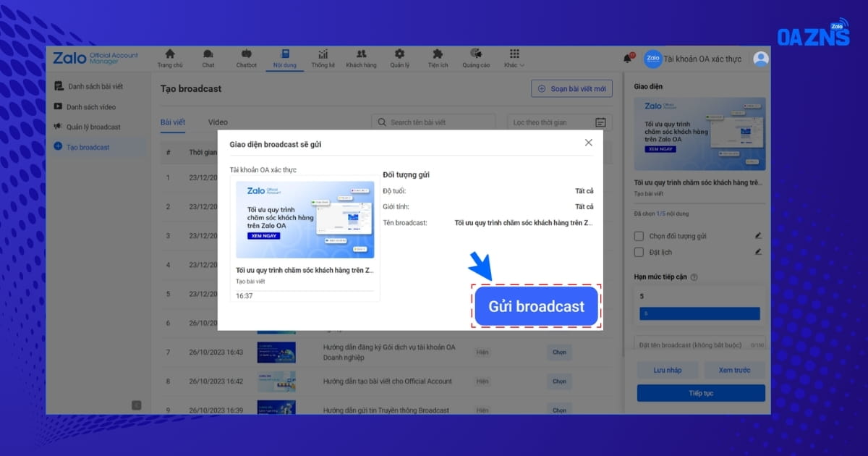Click the Gửi broadcast button
The width and height of the screenshot is (868, 456).
tap(537, 306)
